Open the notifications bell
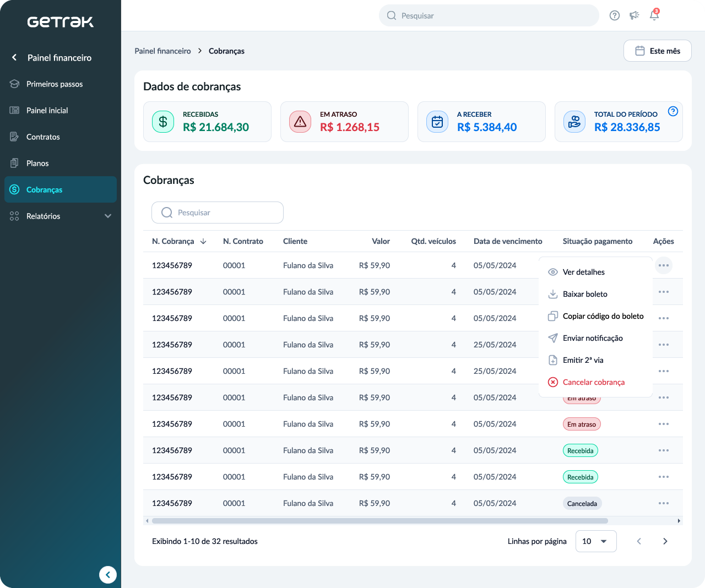This screenshot has width=705, height=588. click(654, 15)
